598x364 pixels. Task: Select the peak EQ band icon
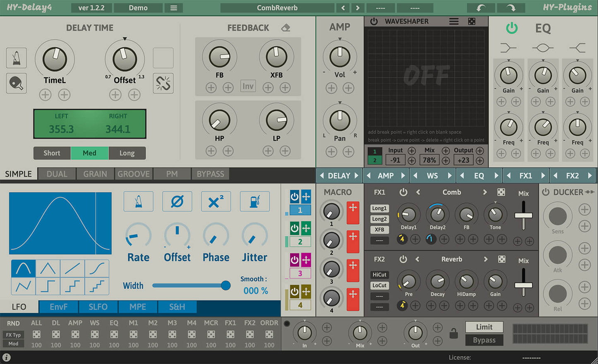coord(543,48)
